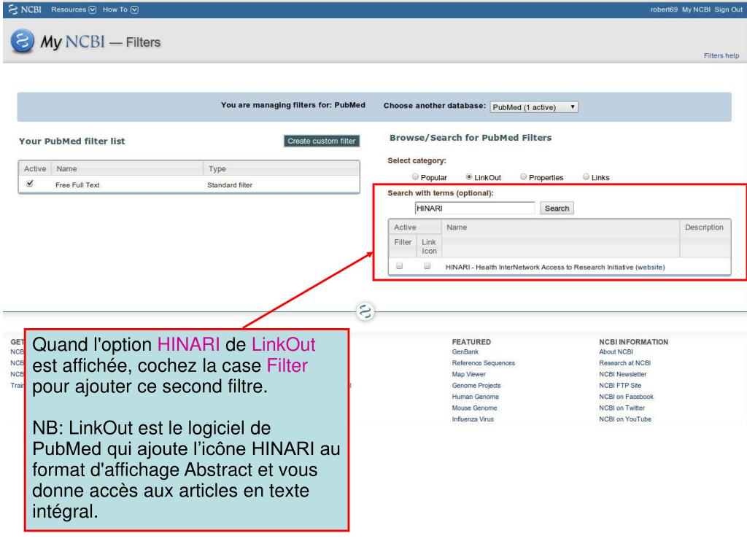This screenshot has height=560, width=747.
Task: Click the HINARI - Health InterNetwork Access row name
Action: pyautogui.click(x=539, y=267)
